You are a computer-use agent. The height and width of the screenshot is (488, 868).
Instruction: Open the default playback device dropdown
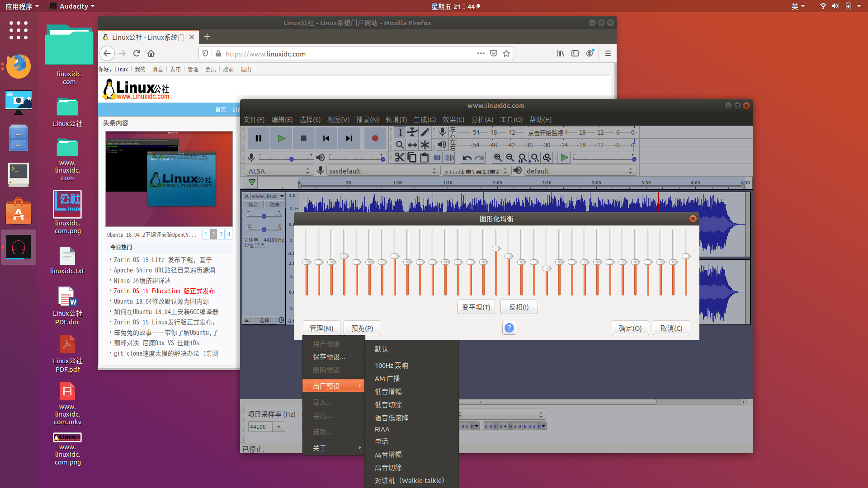click(x=580, y=171)
